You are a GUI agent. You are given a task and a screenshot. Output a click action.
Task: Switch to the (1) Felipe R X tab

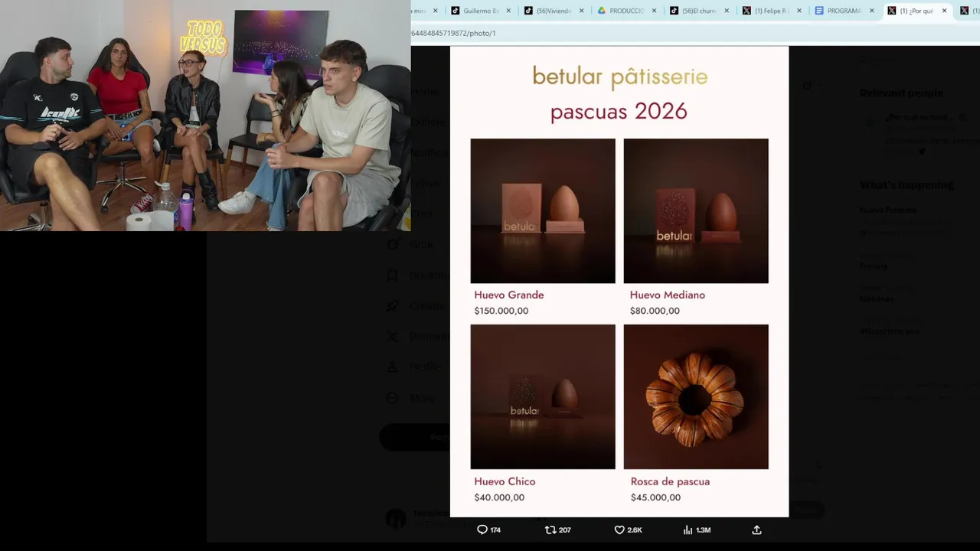pyautogui.click(x=771, y=11)
